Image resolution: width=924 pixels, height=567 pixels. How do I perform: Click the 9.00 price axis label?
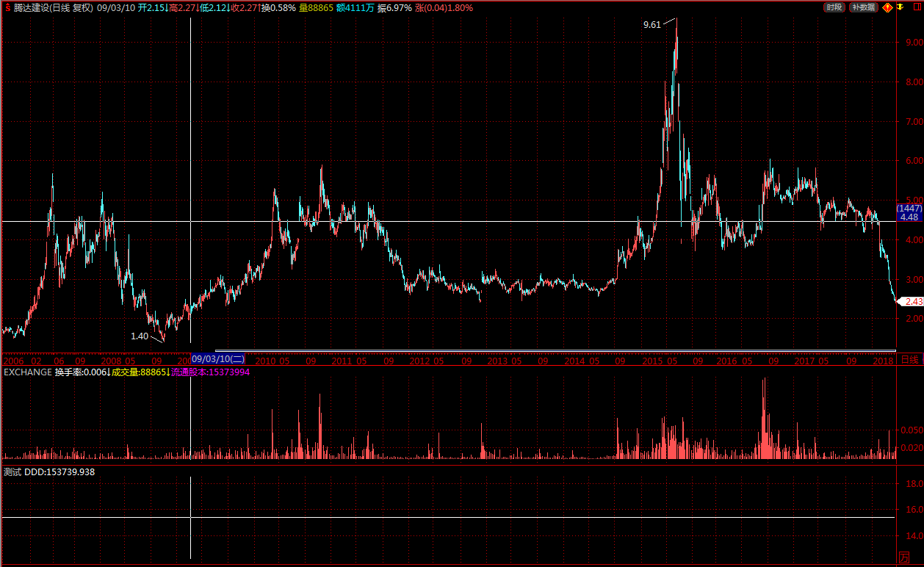pyautogui.click(x=914, y=43)
